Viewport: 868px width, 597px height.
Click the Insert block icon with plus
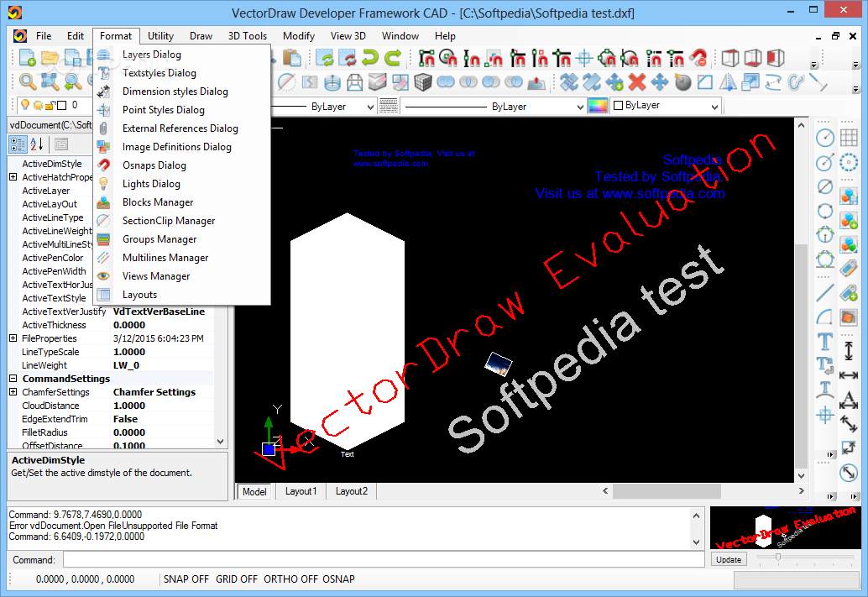(849, 220)
